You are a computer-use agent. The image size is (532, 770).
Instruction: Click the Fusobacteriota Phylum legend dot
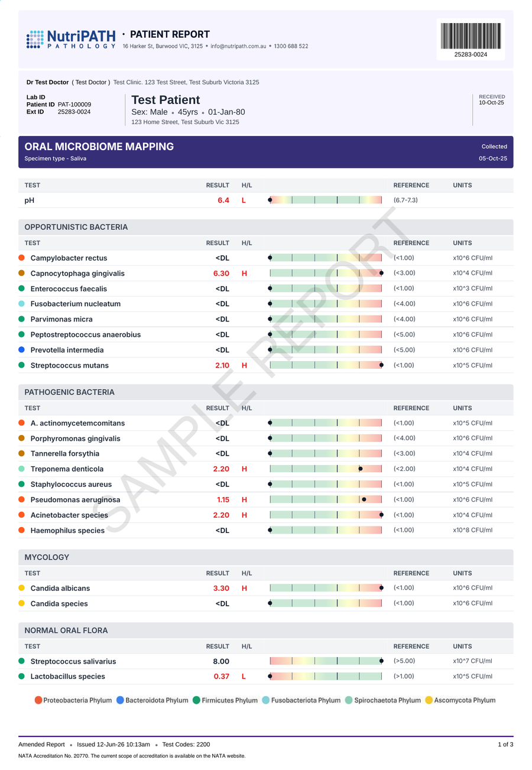click(266, 700)
